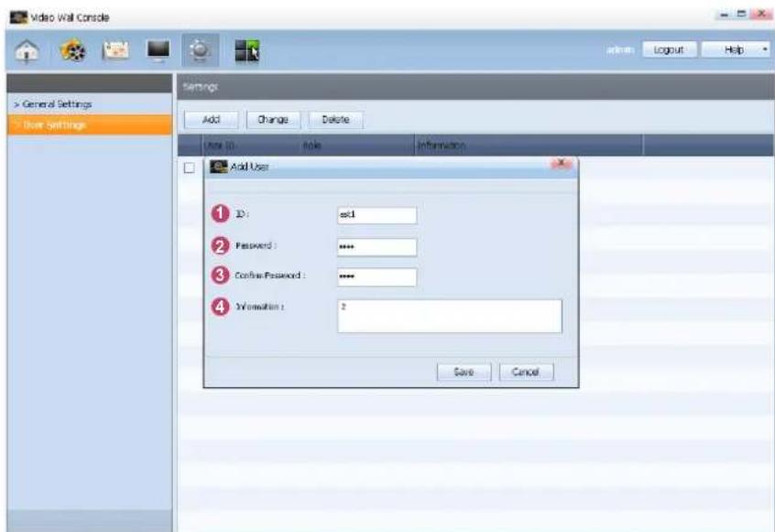Open the film reel media icon

[72, 51]
